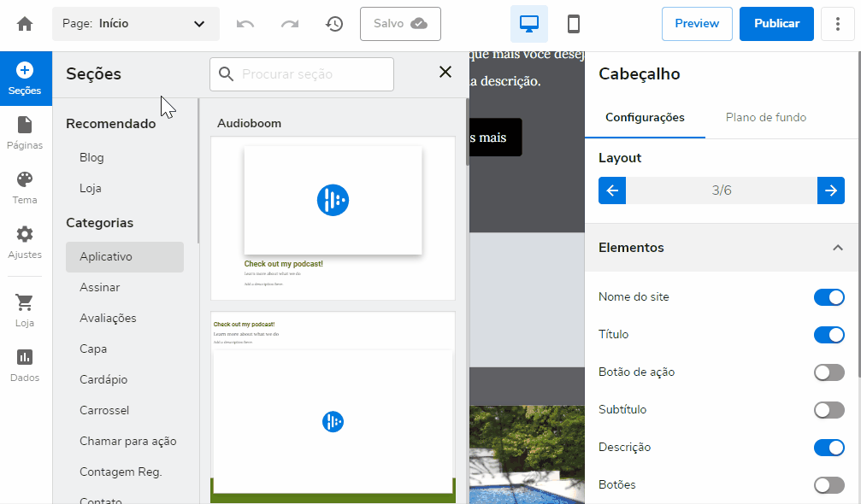Choose the first Audioboom section thumbnail
861x504 pixels.
(333, 219)
